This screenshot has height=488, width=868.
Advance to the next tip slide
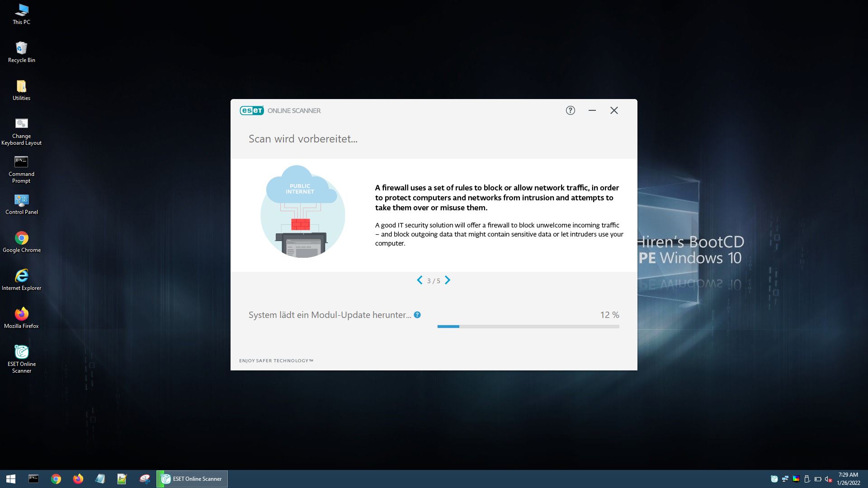coord(448,280)
